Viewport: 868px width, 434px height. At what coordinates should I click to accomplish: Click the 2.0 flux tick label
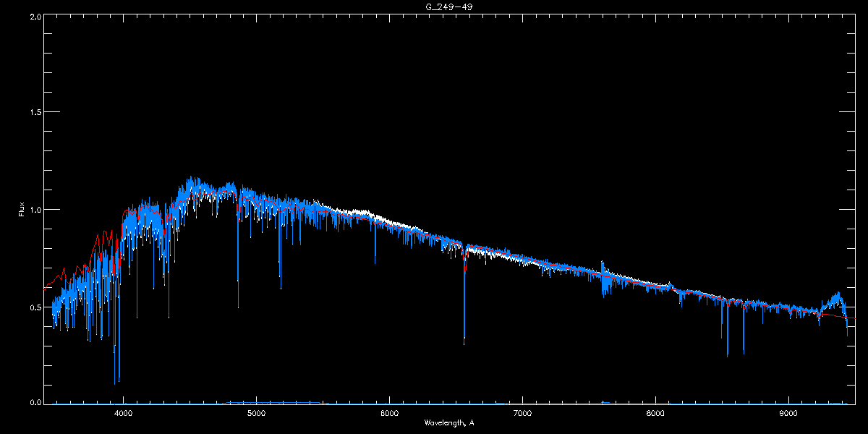(x=34, y=16)
